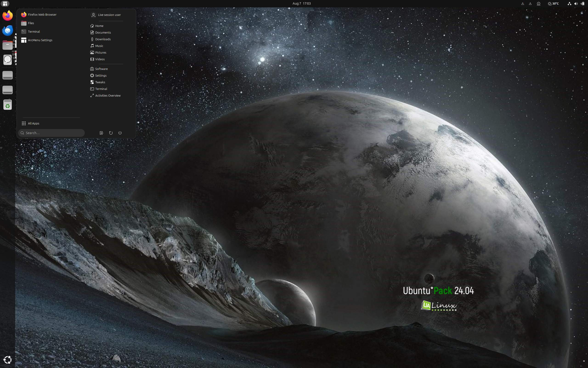Open the Files app from the dock
Screen dimensions: 588x368
click(x=8, y=45)
